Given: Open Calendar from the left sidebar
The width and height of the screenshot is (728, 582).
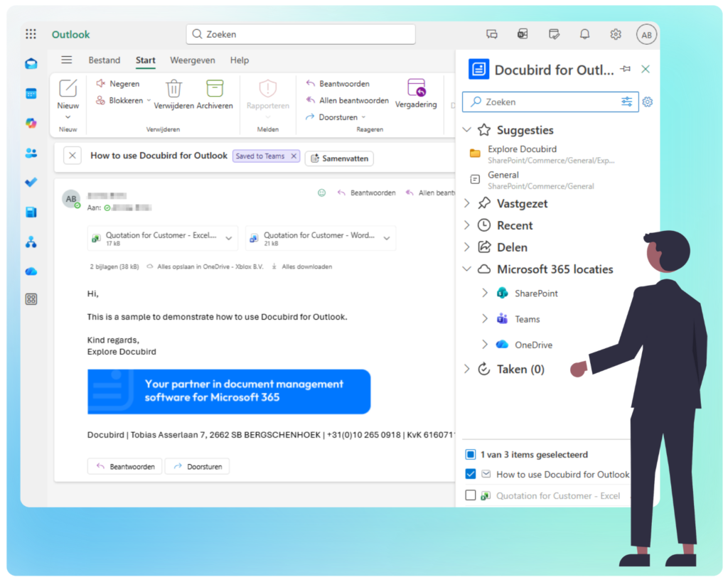Looking at the screenshot, I should point(31,94).
